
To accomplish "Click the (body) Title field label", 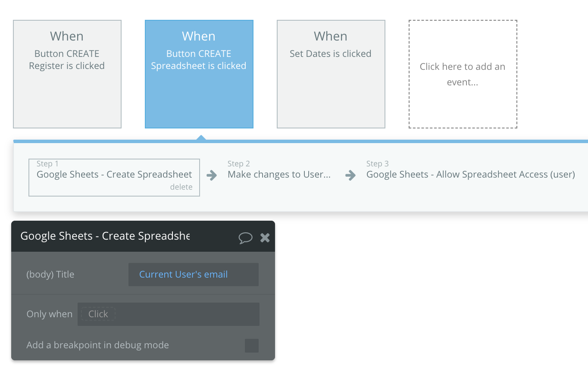I will point(50,275).
